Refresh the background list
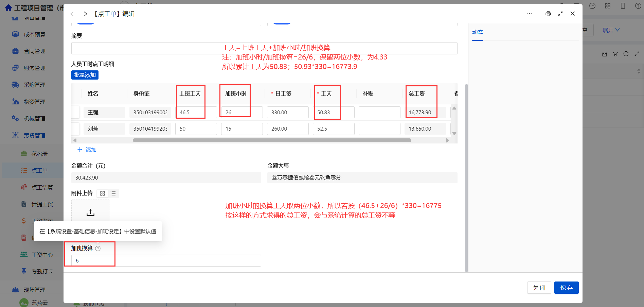 click(626, 54)
